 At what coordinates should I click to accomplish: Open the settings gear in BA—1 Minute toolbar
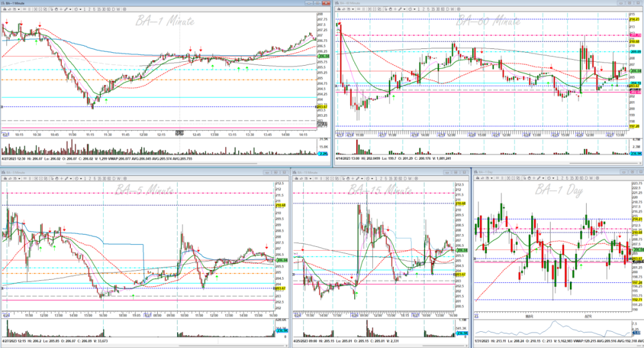point(124,9)
